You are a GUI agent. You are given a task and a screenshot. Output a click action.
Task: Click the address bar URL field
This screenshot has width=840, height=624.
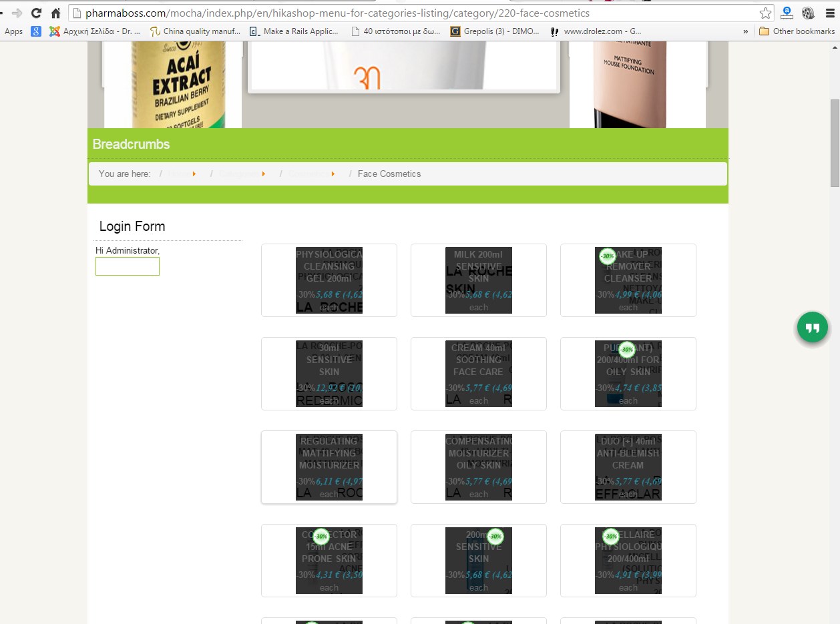coord(421,13)
